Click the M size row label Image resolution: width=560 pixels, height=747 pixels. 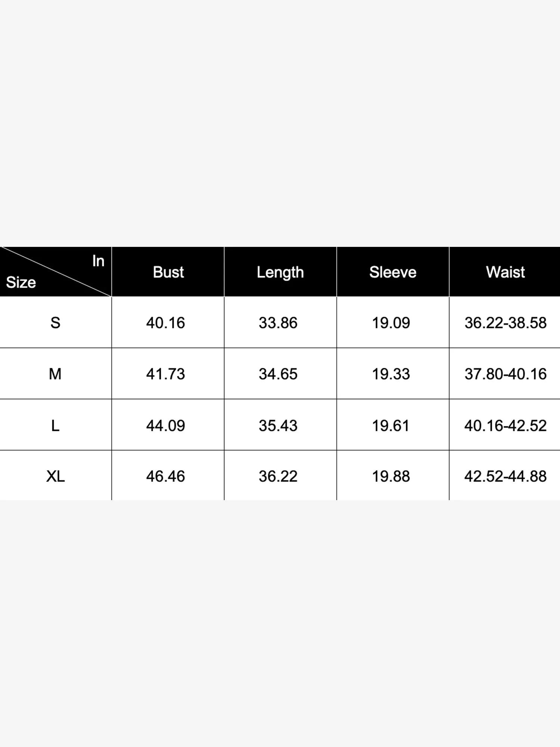click(x=55, y=374)
